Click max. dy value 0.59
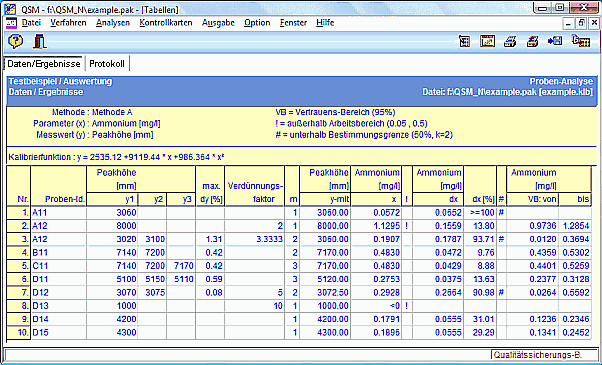The image size is (602, 365). pos(210,279)
